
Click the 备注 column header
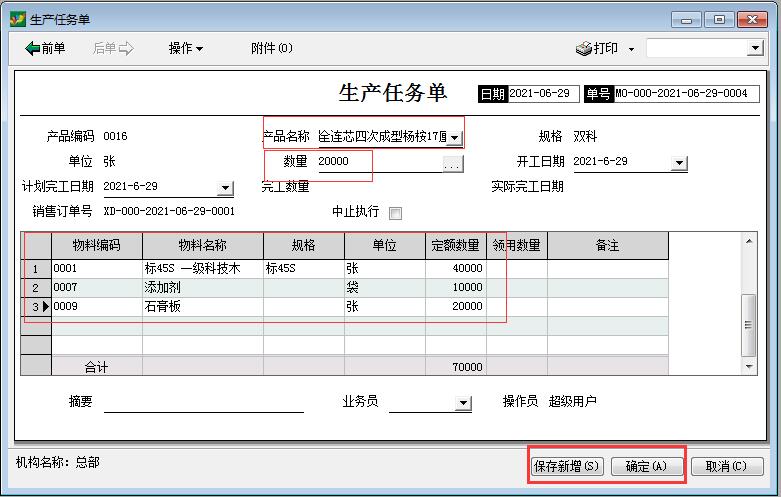pyautogui.click(x=608, y=246)
